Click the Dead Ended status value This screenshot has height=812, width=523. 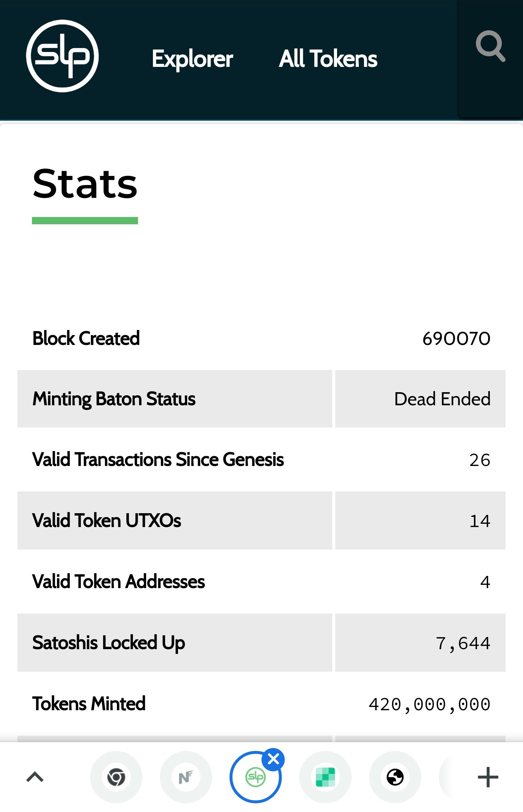(x=442, y=399)
